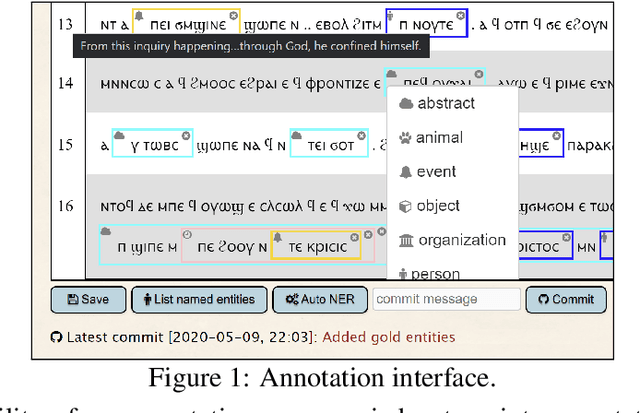The width and height of the screenshot is (640, 413).
Task: Select line number 14
Action: point(65,84)
